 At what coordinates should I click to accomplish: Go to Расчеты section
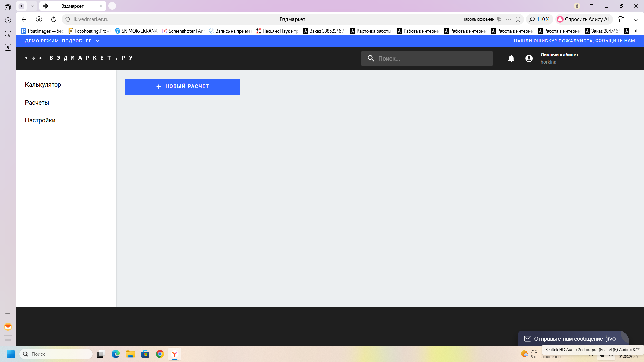click(37, 103)
